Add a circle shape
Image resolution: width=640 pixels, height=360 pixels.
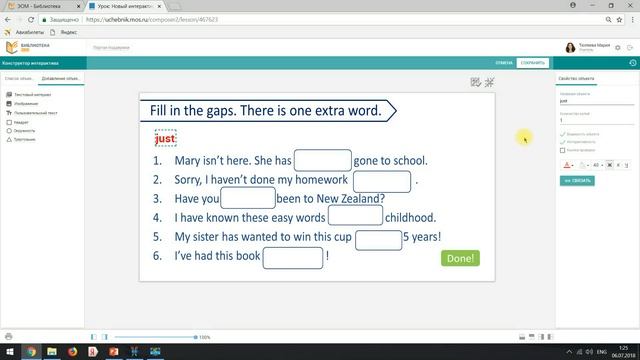9,131
